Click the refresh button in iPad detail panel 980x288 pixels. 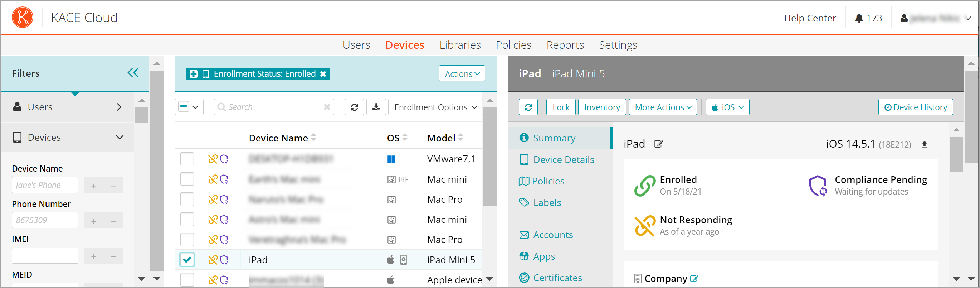tap(528, 107)
